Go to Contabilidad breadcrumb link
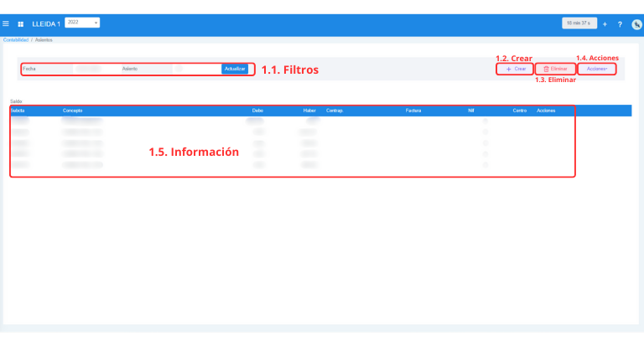The height and width of the screenshot is (346, 644). (x=13, y=39)
